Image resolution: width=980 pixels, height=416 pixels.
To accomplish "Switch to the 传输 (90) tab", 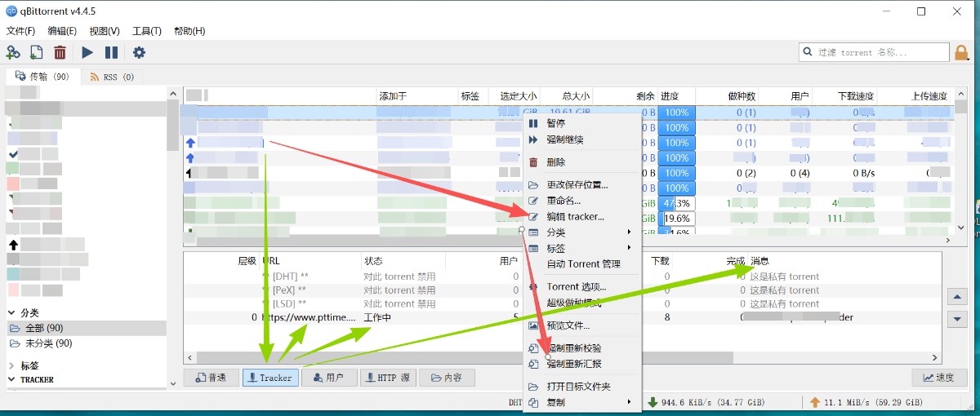I will pos(42,77).
